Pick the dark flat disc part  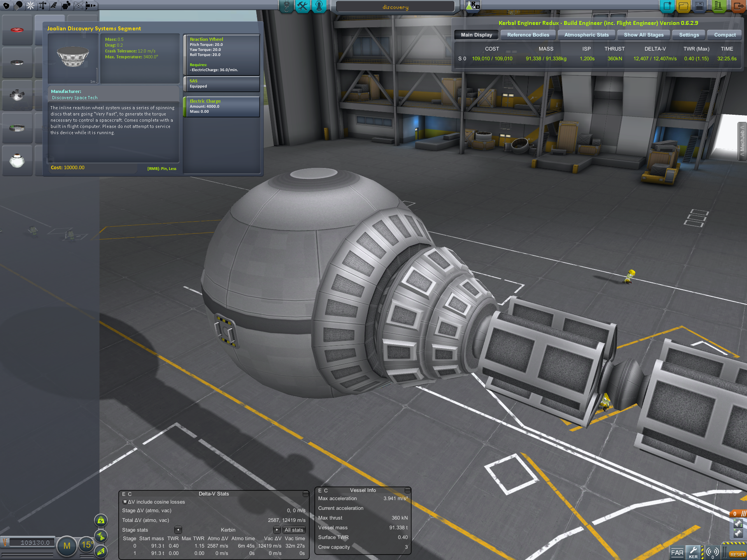(17, 63)
